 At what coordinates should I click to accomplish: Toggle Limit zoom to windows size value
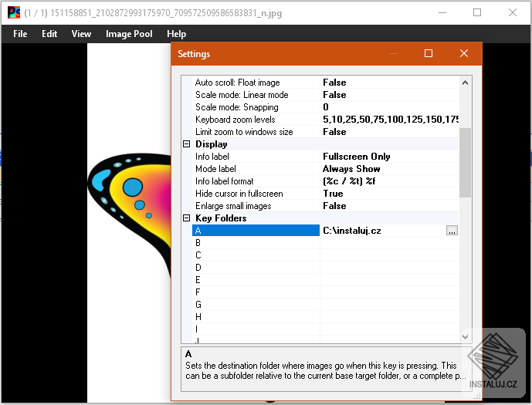tap(389, 132)
